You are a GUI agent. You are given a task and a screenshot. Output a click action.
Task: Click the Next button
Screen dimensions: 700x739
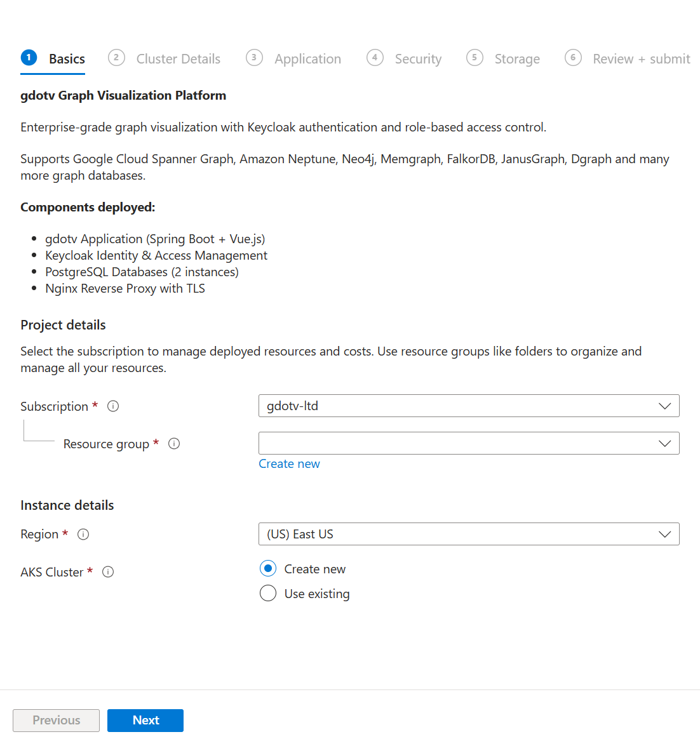145,721
